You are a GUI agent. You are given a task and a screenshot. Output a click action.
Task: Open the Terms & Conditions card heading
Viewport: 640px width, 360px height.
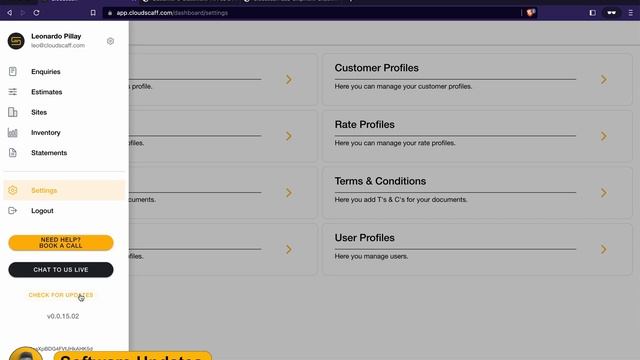(380, 181)
